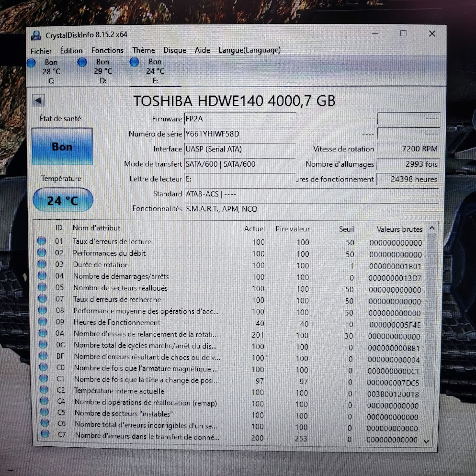This screenshot has width=476, height=476.
Task: Open the Fichier menu
Action: click(x=41, y=51)
